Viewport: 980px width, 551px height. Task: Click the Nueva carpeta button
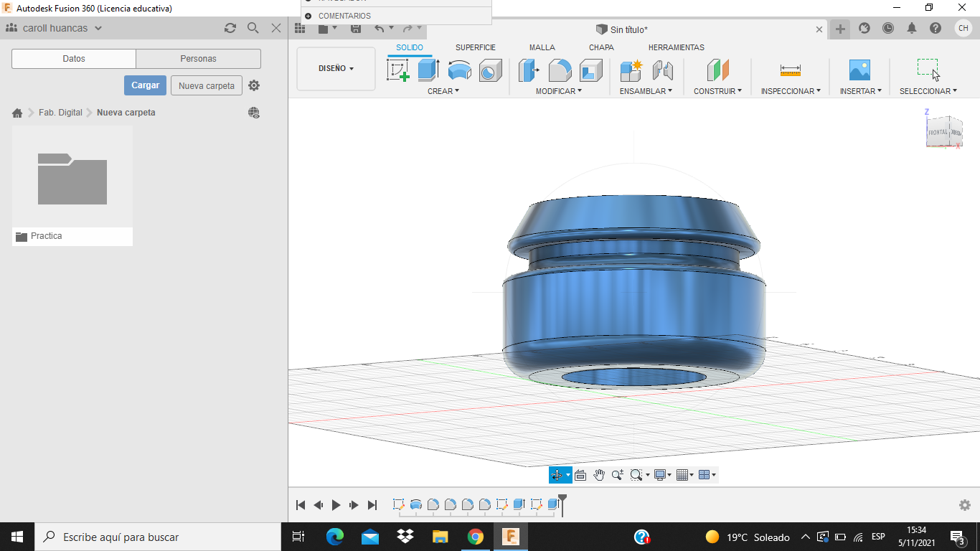coord(206,85)
